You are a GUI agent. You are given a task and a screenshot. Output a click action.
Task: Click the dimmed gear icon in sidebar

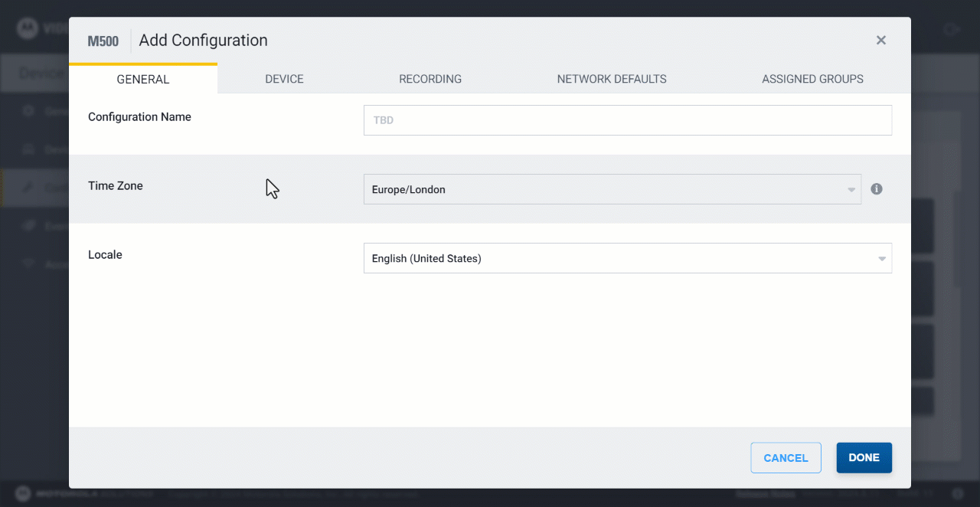click(x=29, y=111)
